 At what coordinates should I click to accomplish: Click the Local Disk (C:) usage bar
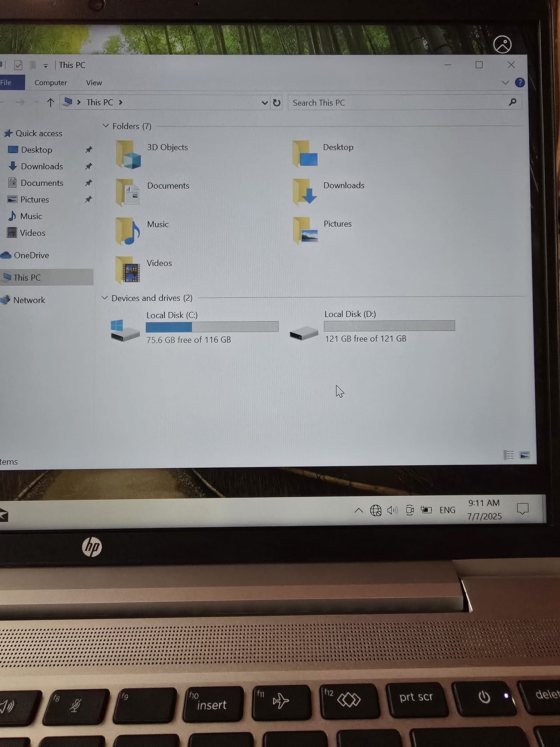pos(212,327)
